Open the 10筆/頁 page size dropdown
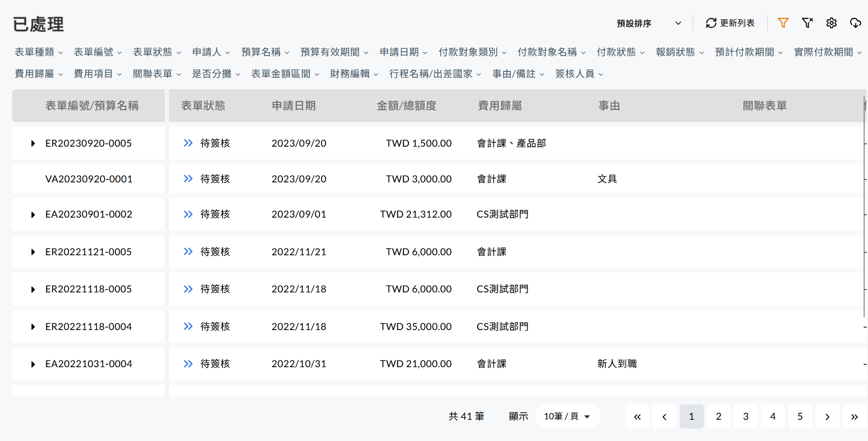This screenshot has width=868, height=441. tap(567, 416)
